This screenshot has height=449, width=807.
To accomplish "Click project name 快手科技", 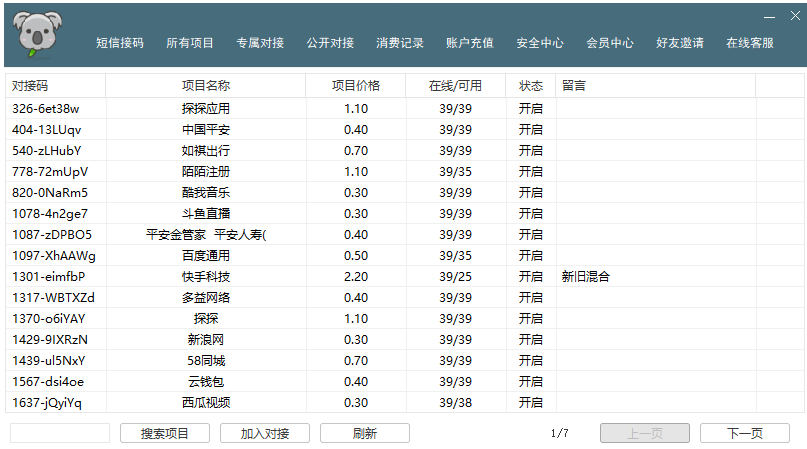I will point(206,277).
